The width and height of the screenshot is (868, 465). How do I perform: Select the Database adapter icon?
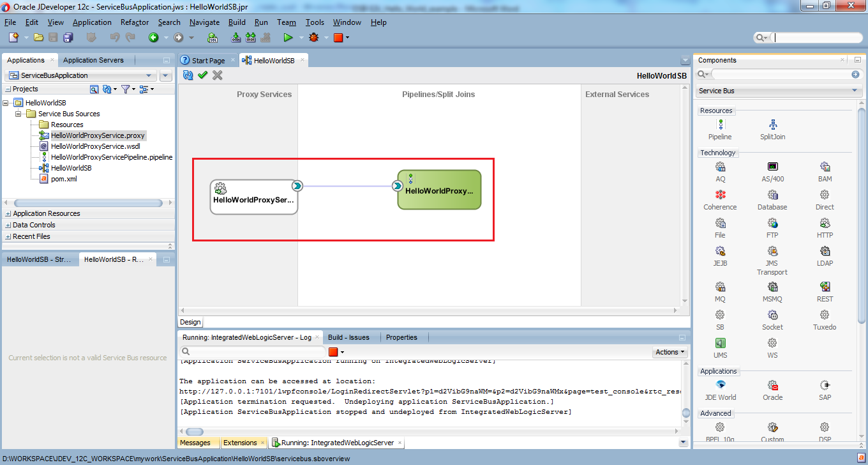772,195
